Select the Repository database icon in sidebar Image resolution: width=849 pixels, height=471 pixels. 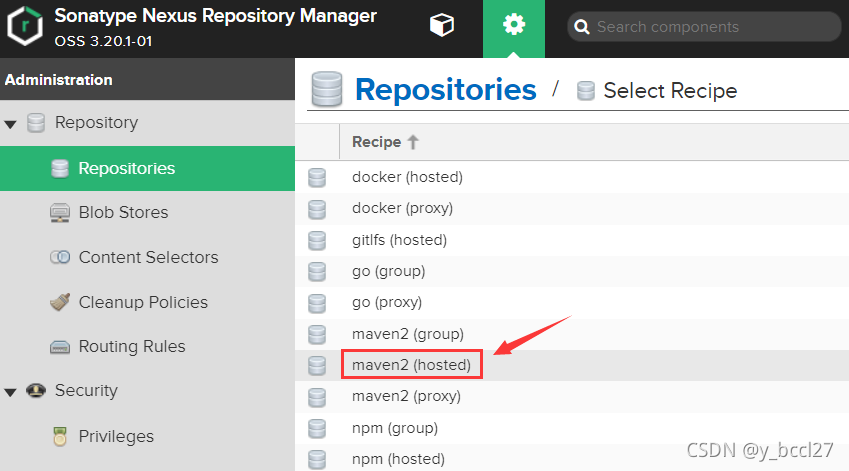pos(36,123)
